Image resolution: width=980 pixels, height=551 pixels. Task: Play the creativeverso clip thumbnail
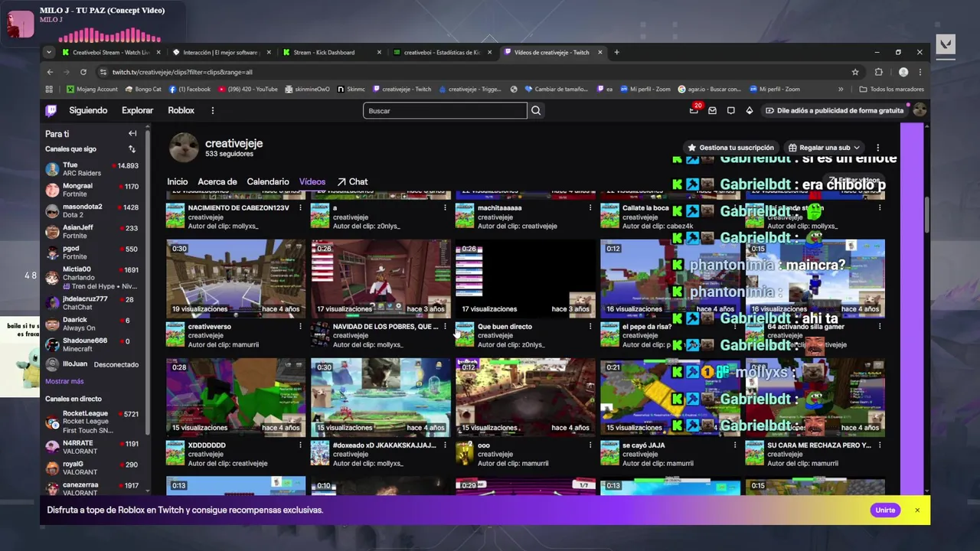point(236,279)
